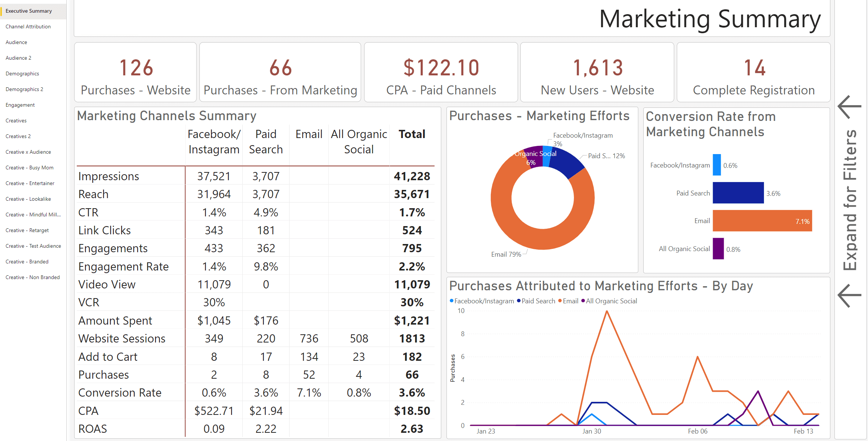Open the Engagement report page

coord(20,105)
